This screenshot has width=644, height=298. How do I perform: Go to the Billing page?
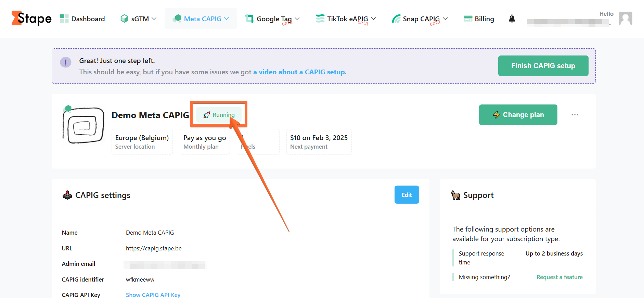coord(479,19)
